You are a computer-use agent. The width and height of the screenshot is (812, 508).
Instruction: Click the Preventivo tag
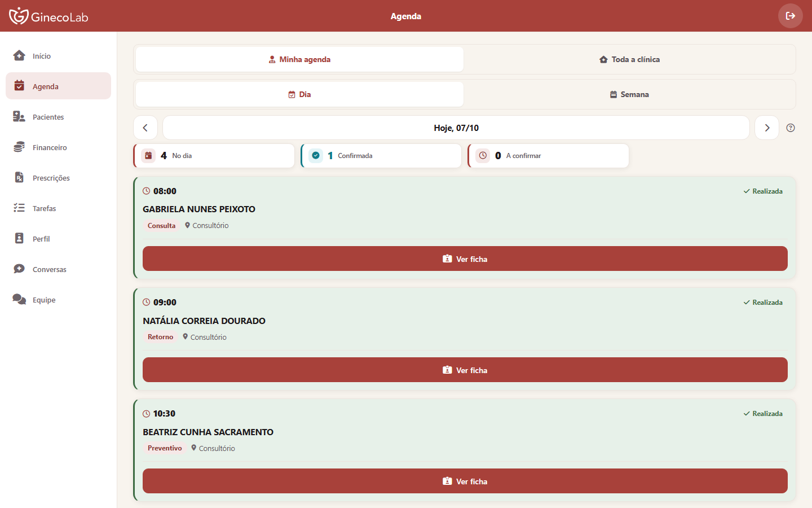point(165,448)
